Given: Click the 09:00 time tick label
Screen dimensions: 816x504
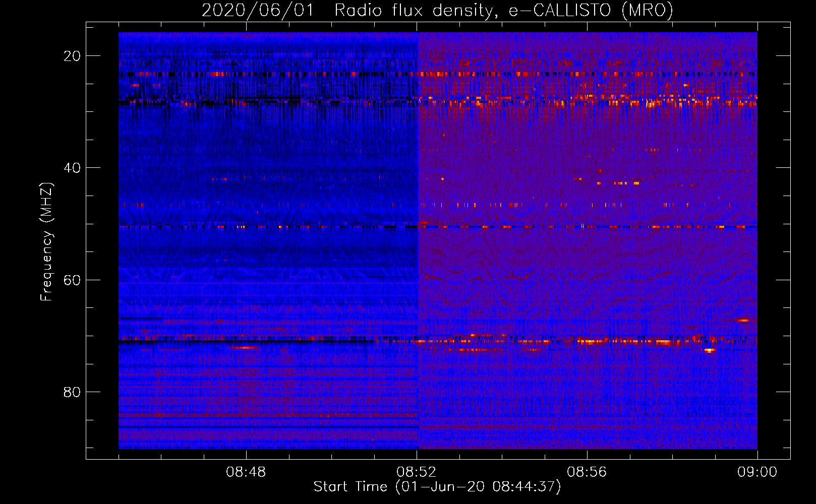Looking at the screenshot, I should point(757,472).
